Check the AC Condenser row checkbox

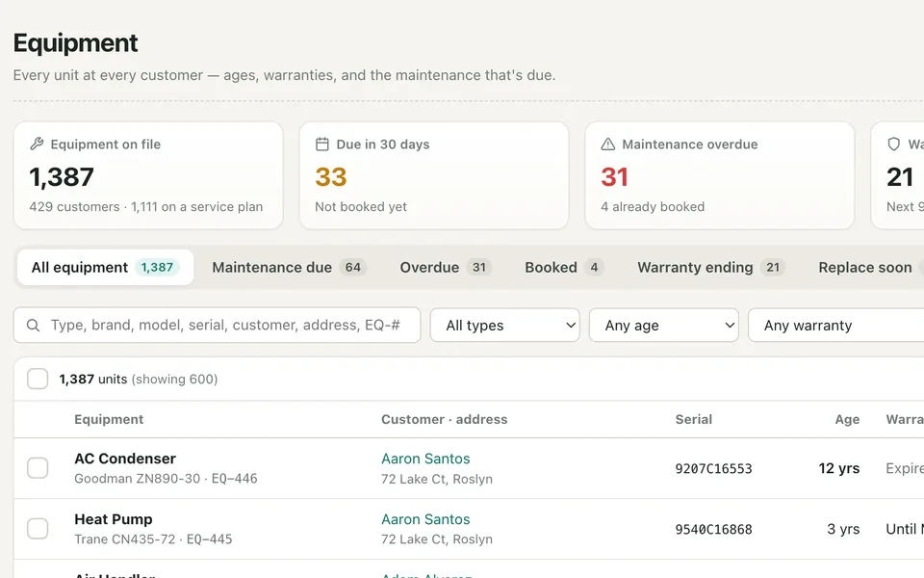coord(38,468)
